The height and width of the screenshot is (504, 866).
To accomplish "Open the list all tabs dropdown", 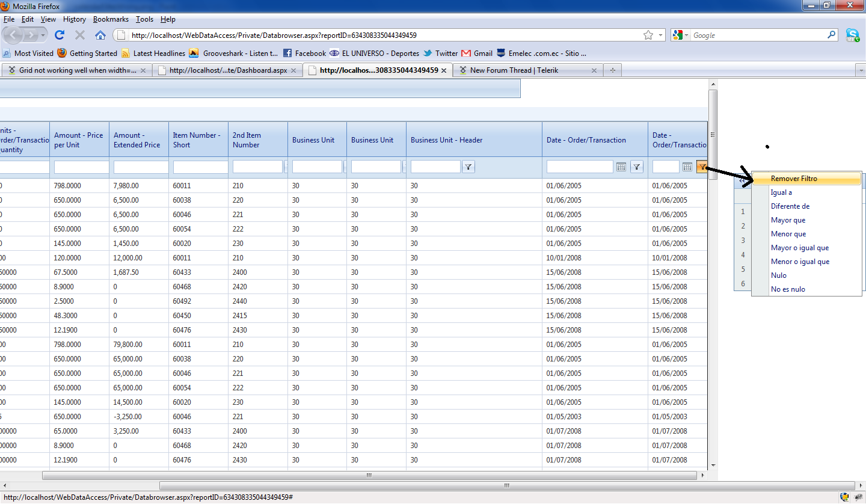I will point(859,70).
